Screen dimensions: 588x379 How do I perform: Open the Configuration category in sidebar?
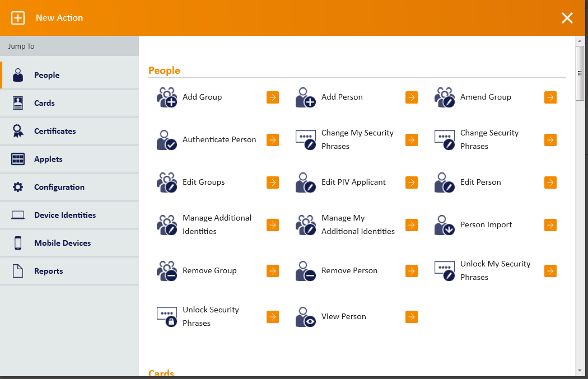point(59,187)
